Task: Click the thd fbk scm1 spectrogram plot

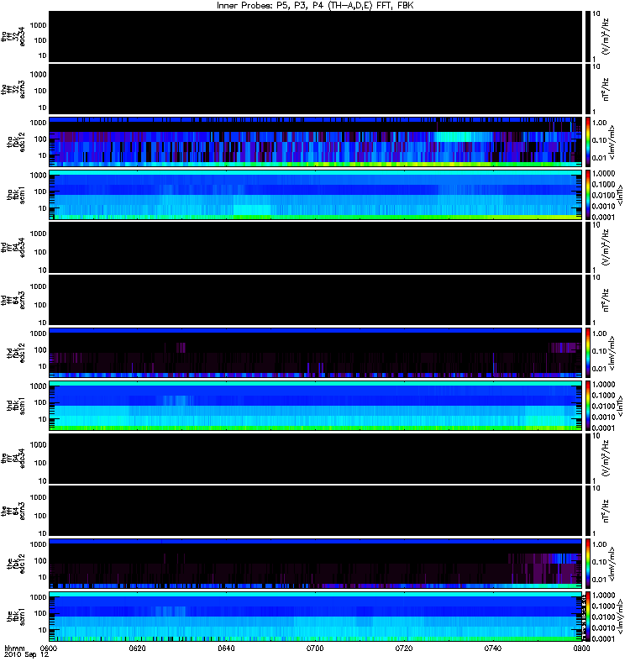Action: [x=315, y=406]
